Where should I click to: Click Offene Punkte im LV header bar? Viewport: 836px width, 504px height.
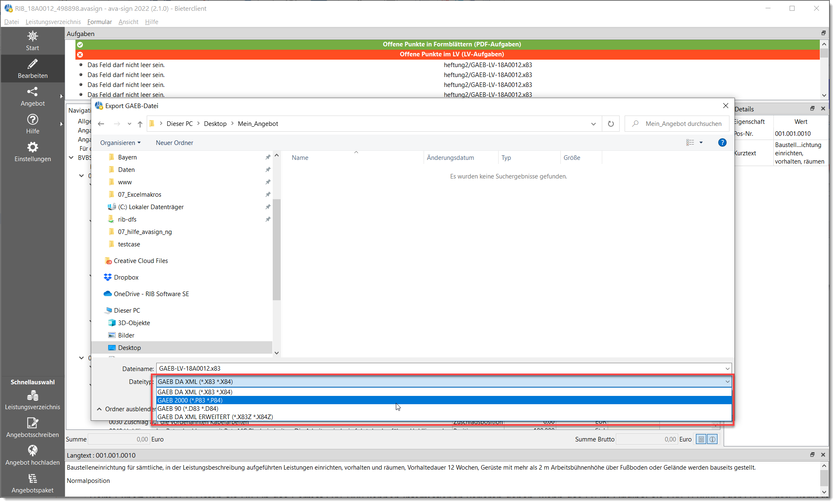tap(448, 54)
